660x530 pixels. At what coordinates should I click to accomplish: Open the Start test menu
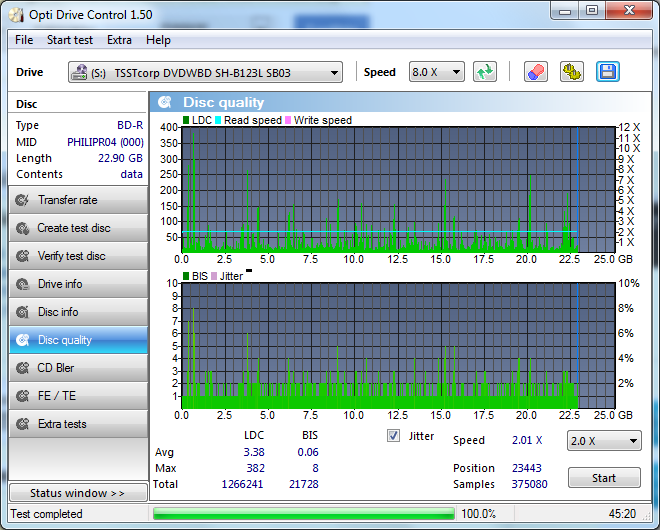[x=70, y=40]
